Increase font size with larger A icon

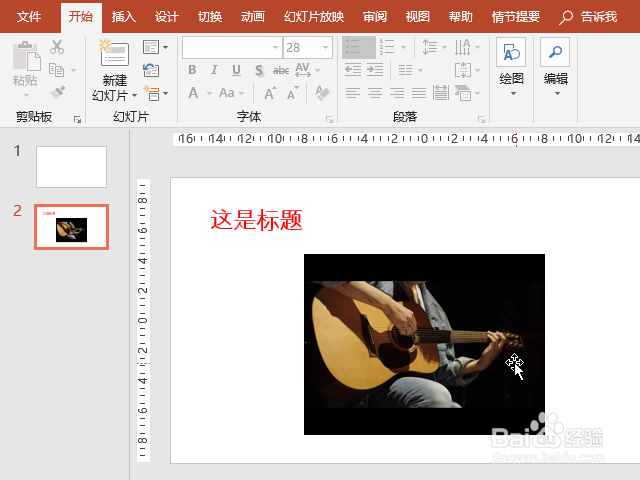[270, 93]
